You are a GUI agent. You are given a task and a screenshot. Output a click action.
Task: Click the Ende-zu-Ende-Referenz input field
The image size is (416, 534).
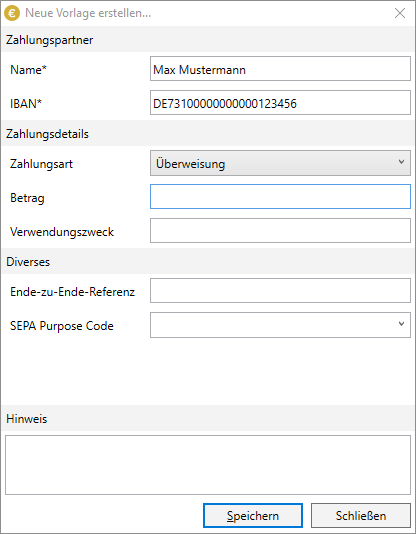coord(280,290)
